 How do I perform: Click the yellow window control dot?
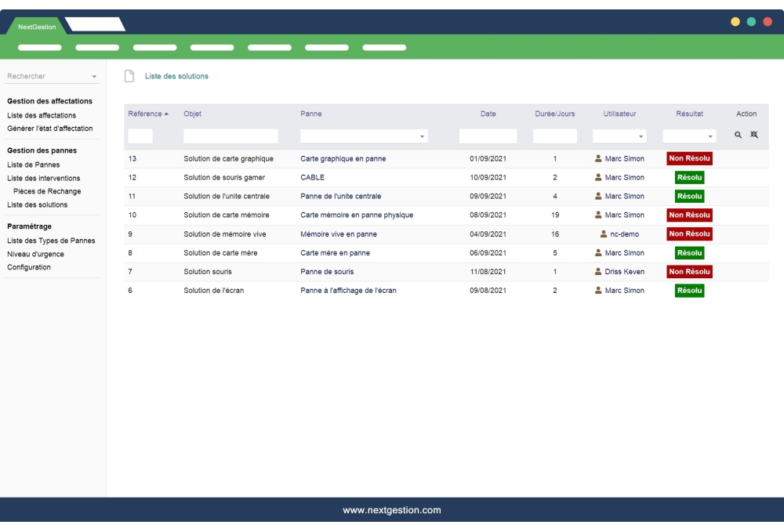[x=735, y=23]
